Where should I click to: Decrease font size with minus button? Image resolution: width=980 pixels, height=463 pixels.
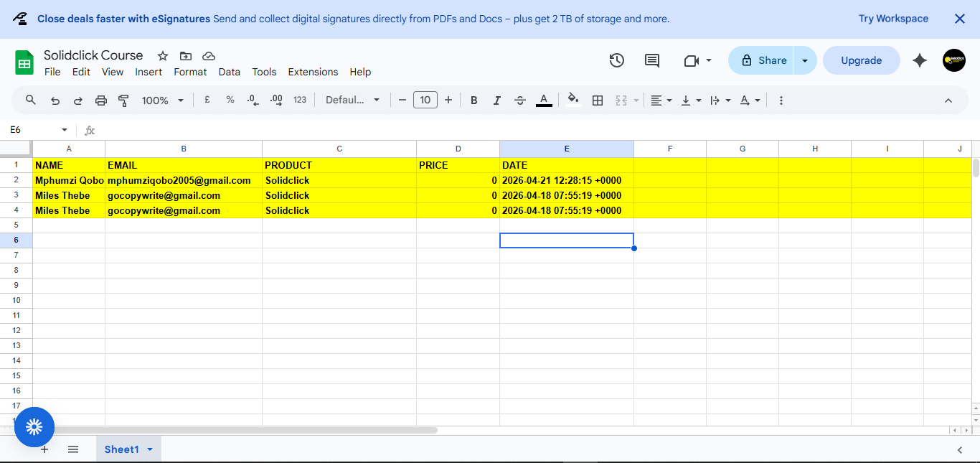(x=402, y=100)
